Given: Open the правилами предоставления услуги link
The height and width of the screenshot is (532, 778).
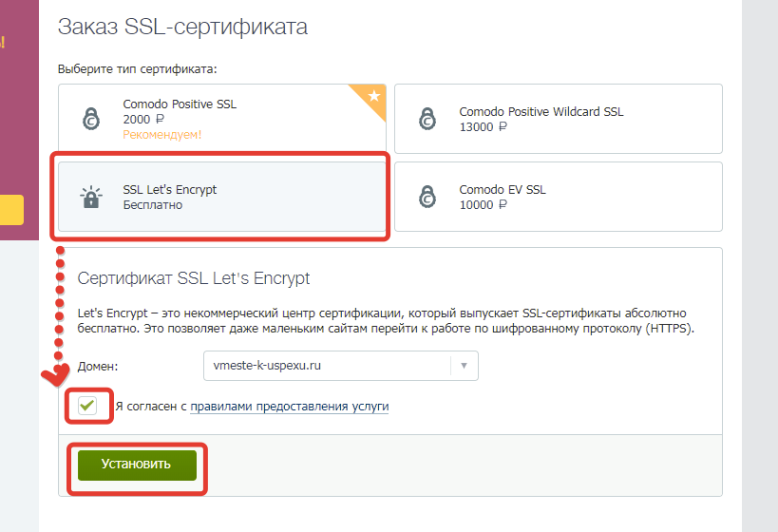Looking at the screenshot, I should pyautogui.click(x=290, y=407).
